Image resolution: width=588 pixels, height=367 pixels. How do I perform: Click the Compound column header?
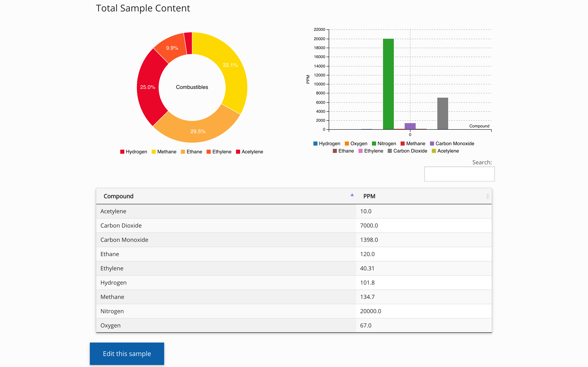pyautogui.click(x=119, y=196)
